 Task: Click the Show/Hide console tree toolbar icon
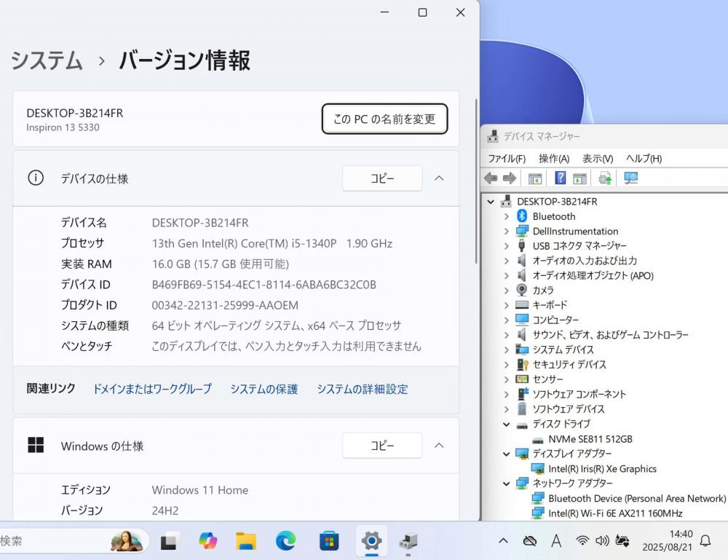[x=535, y=178]
